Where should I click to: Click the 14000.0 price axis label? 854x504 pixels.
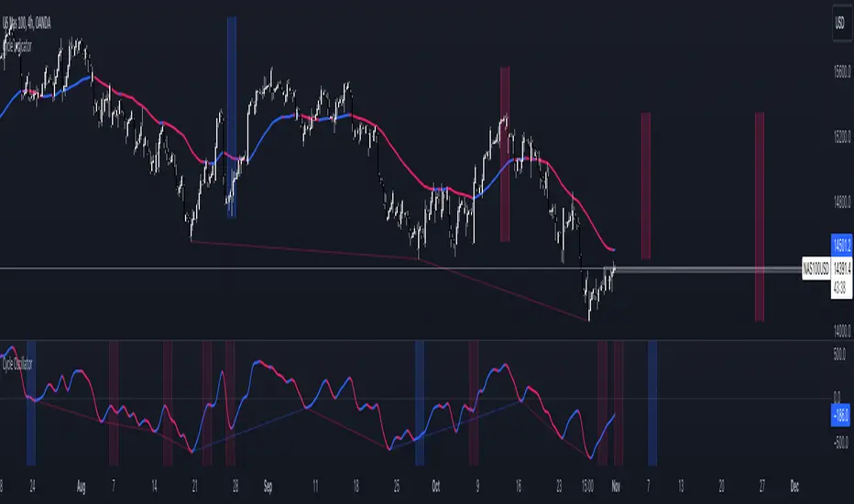[x=842, y=330]
